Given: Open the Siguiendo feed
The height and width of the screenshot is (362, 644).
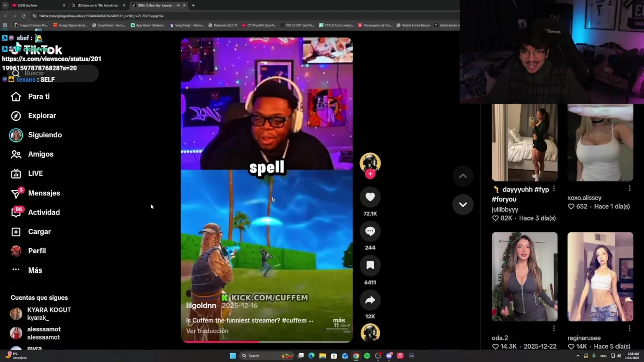Looking at the screenshot, I should (x=36, y=135).
